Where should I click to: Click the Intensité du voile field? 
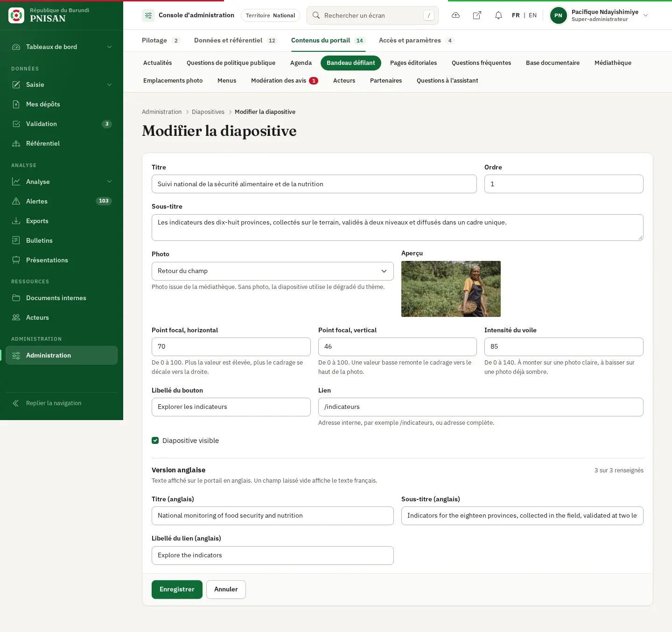pyautogui.click(x=564, y=347)
